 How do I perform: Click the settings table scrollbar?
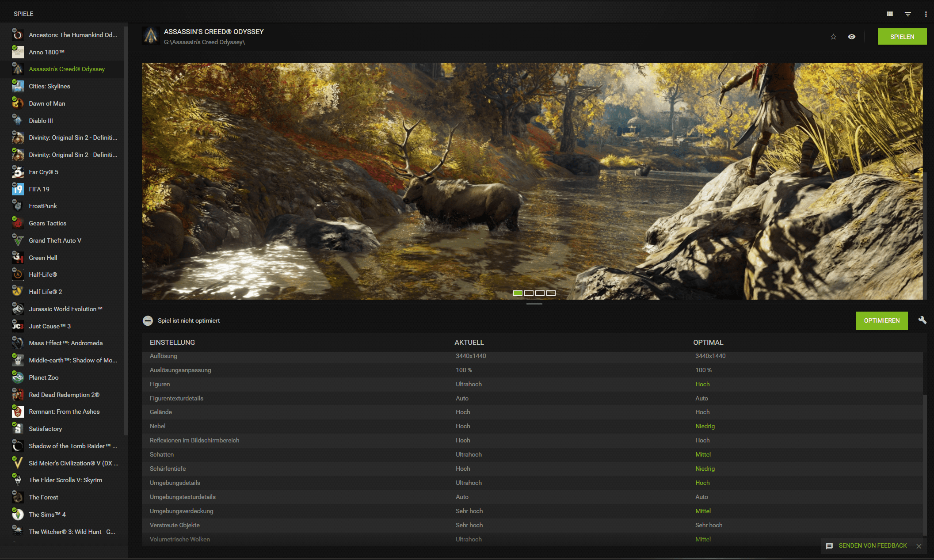(x=925, y=464)
